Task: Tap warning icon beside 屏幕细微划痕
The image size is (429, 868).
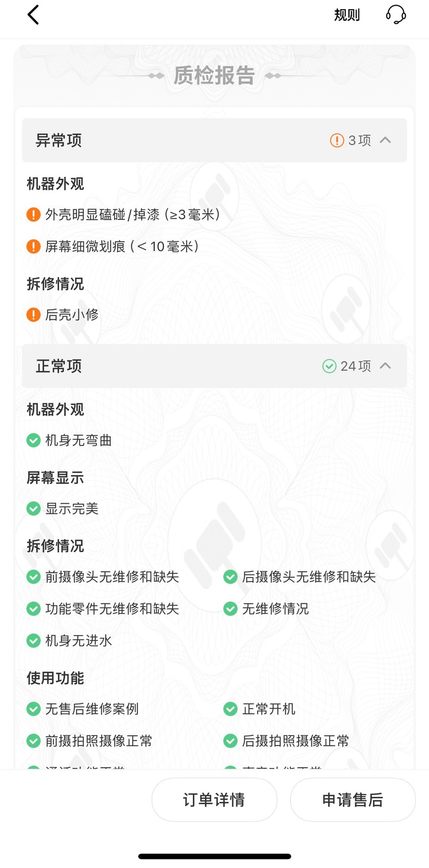Action: (33, 247)
